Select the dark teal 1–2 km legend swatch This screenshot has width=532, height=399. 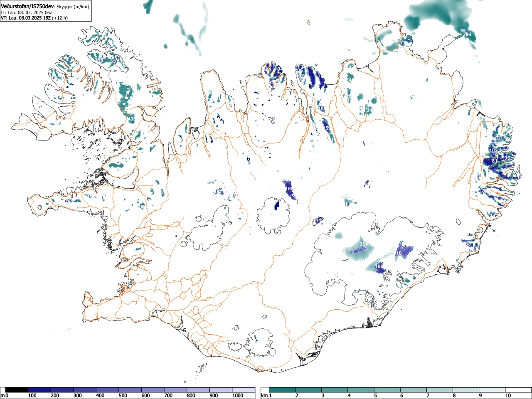(283, 390)
